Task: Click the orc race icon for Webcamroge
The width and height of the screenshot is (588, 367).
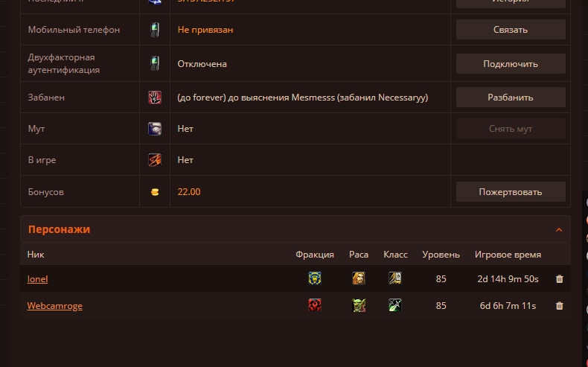Action: 359,305
